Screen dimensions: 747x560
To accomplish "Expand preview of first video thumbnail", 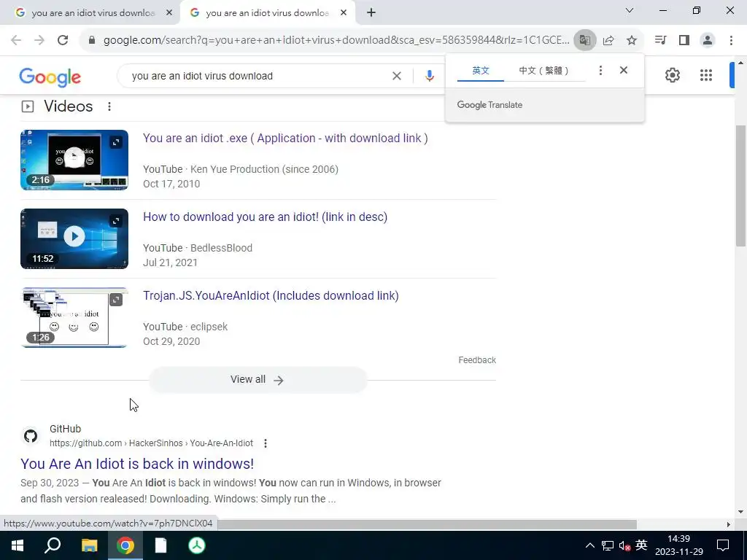I will point(116,142).
